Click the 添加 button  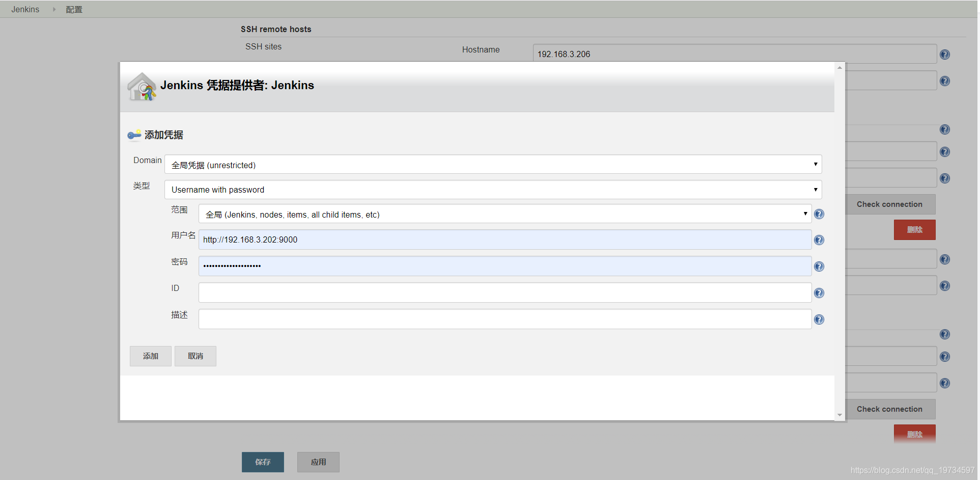(x=151, y=356)
